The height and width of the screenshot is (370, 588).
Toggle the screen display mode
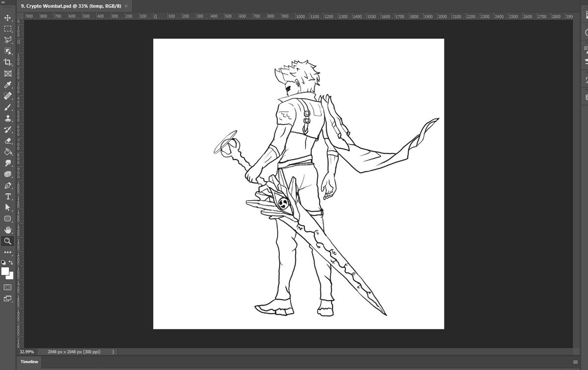pos(7,299)
